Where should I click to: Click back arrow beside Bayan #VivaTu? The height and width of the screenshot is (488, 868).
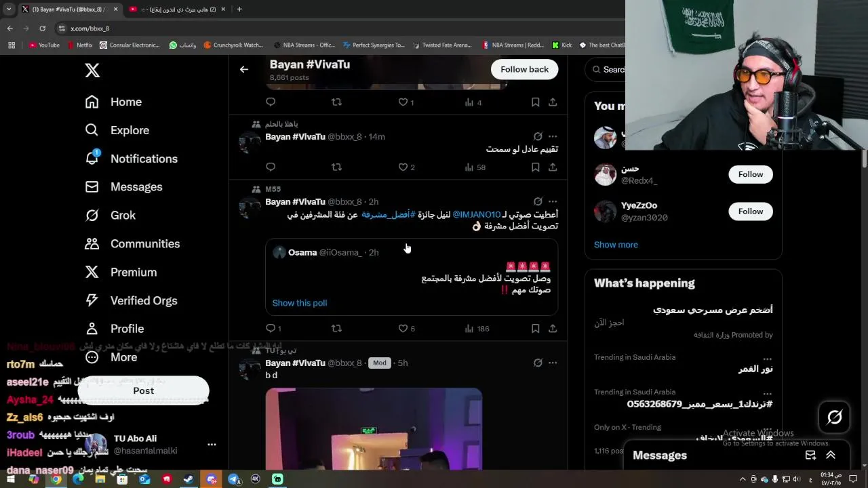(244, 69)
